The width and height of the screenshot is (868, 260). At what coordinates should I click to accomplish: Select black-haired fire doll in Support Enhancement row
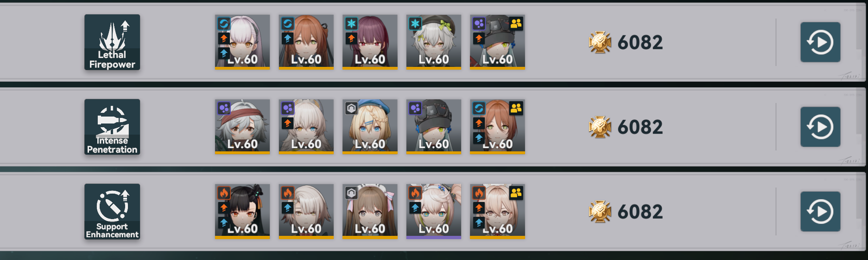coord(242,212)
